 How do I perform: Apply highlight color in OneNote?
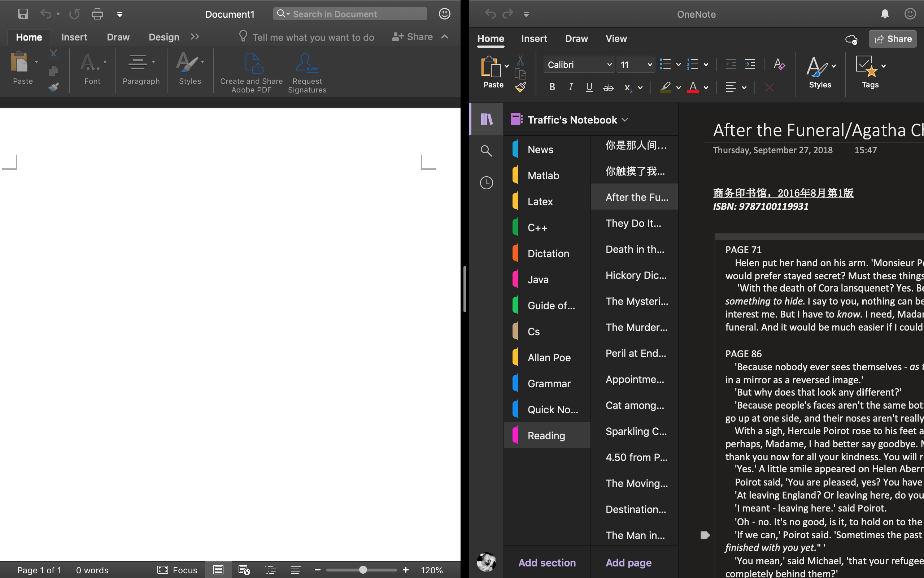[x=666, y=87]
